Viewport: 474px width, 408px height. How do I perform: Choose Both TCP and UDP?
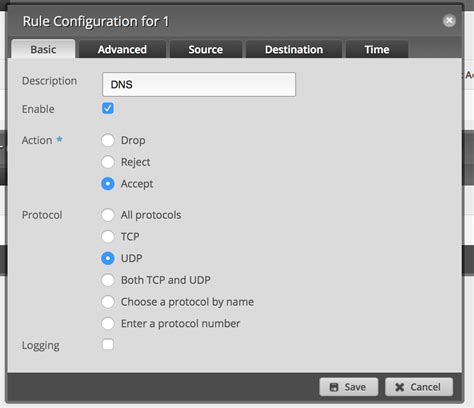108,280
